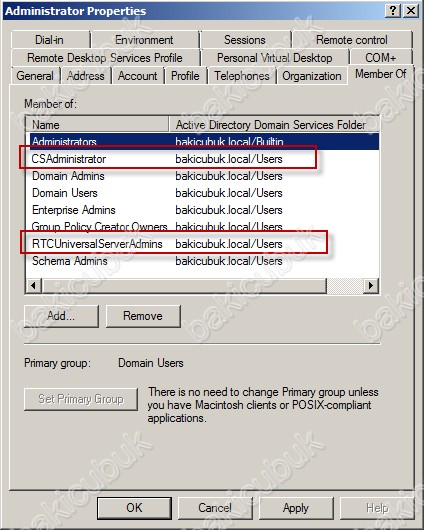Confirm changes with the OK button

click(134, 508)
